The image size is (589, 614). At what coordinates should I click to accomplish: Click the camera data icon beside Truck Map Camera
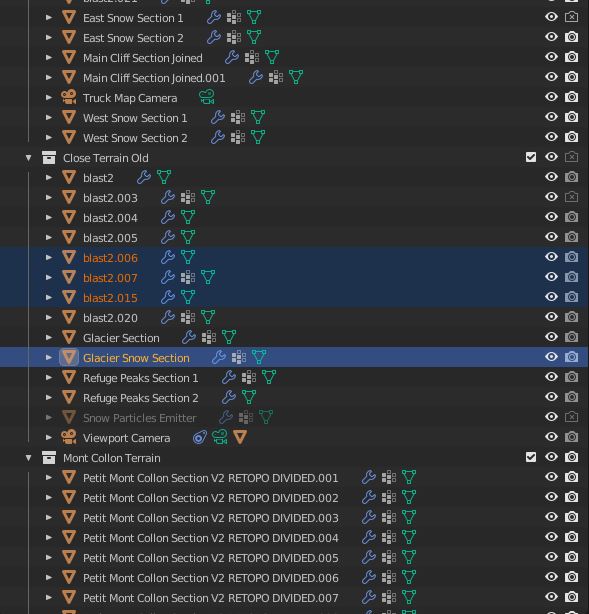[207, 98]
